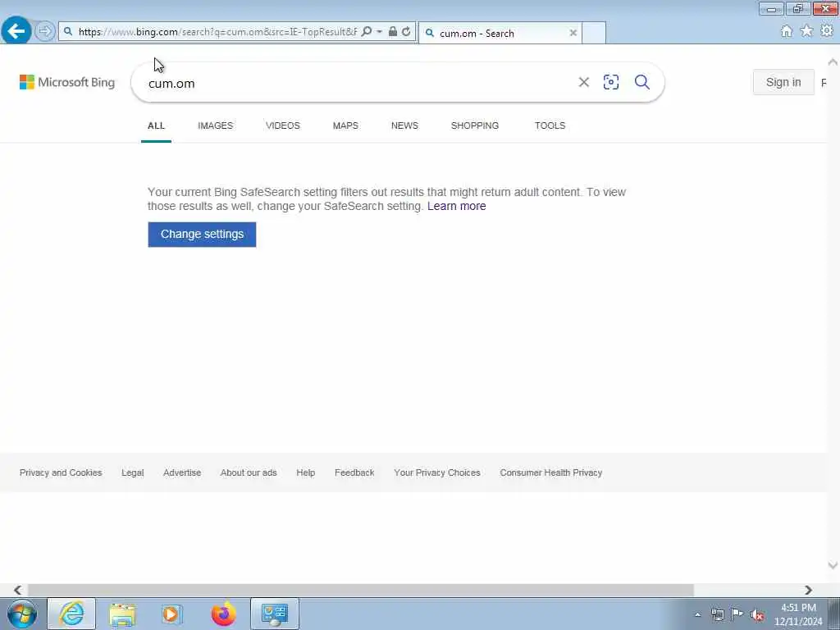
Task: Open Your Privacy Choices link
Action: tap(437, 472)
